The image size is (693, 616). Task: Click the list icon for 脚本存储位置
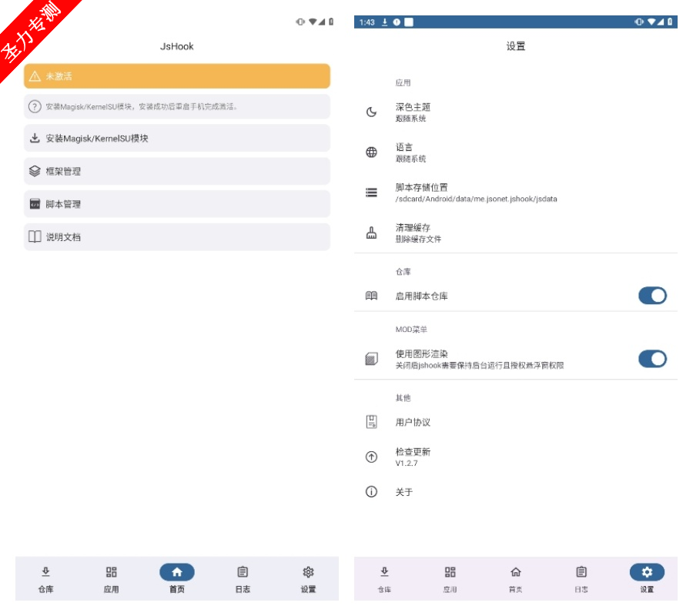[371, 192]
